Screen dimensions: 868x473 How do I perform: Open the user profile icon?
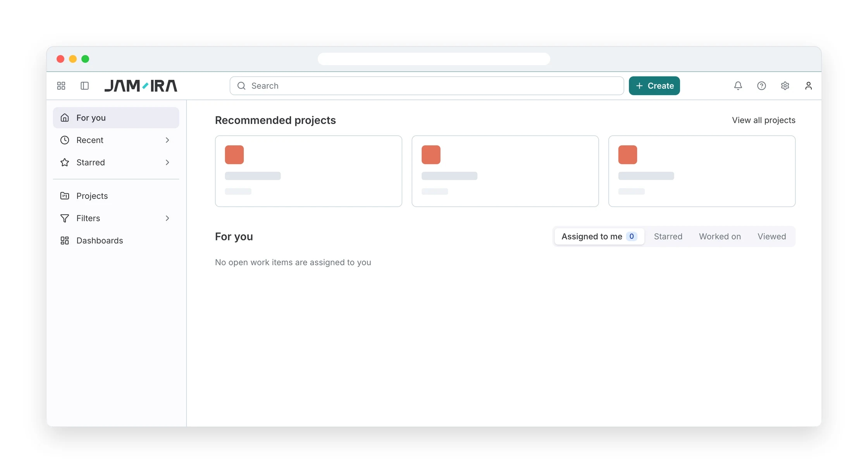[808, 86]
